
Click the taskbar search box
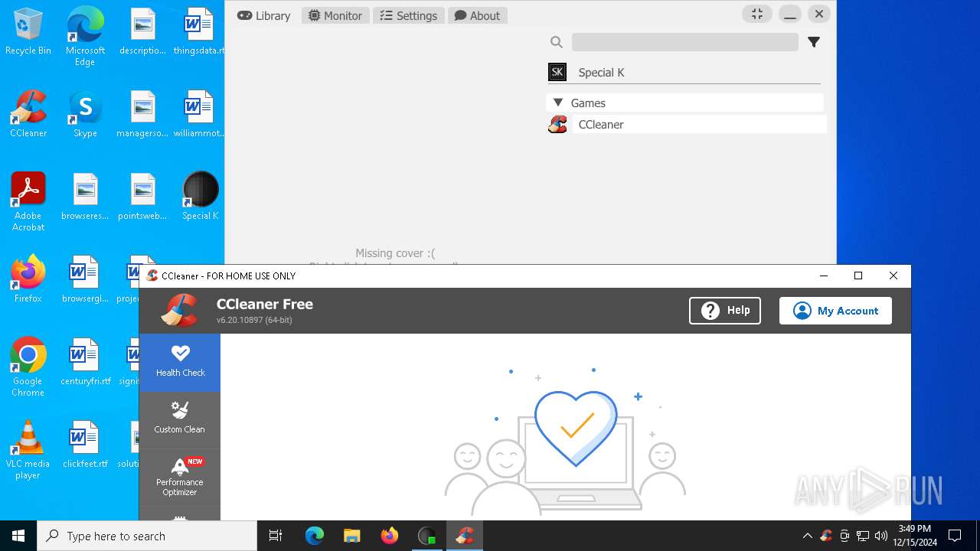[147, 536]
